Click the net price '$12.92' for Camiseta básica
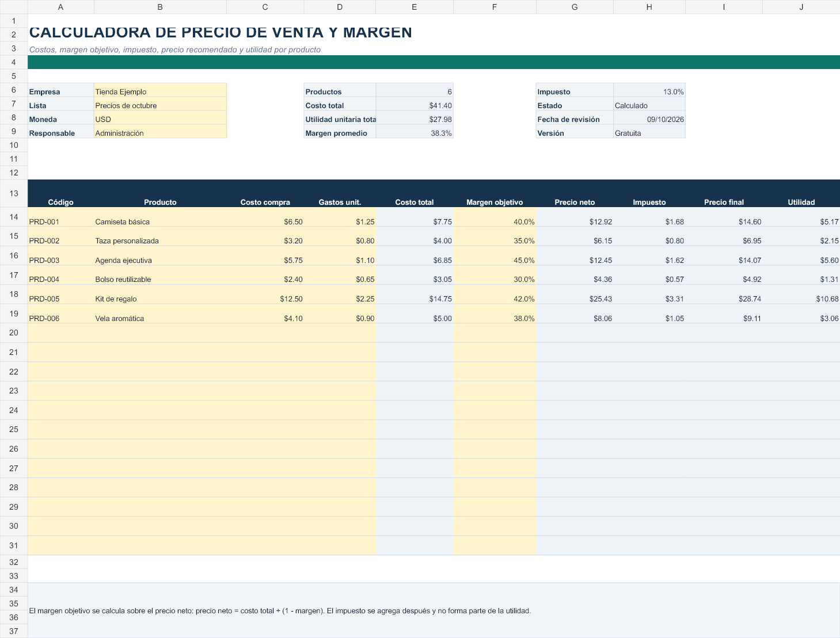 pyautogui.click(x=575, y=217)
